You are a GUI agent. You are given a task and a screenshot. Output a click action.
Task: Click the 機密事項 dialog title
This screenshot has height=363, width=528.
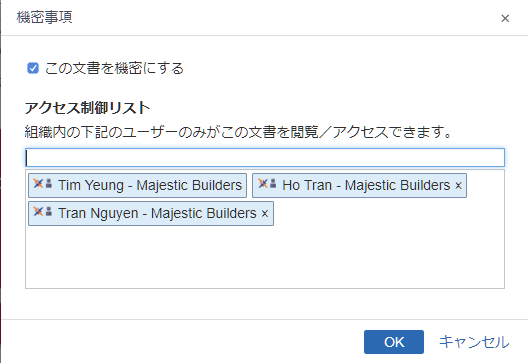point(44,17)
